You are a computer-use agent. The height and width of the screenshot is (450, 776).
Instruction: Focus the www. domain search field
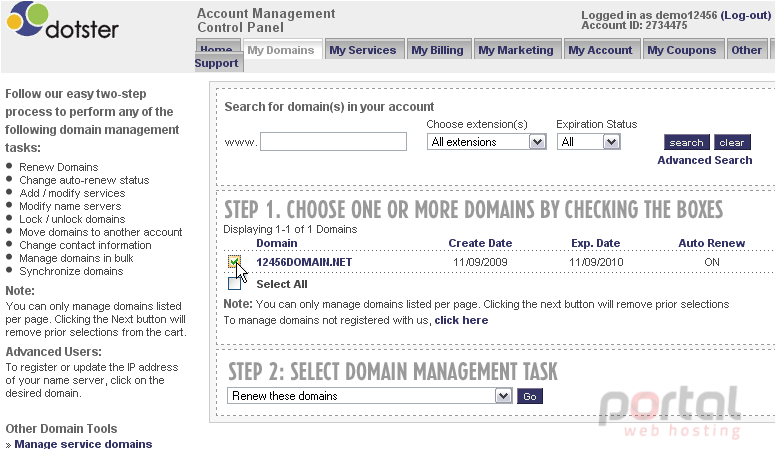(x=334, y=142)
